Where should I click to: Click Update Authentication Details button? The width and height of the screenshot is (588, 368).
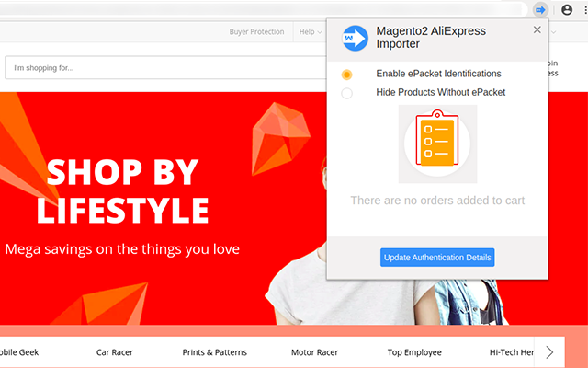437,258
